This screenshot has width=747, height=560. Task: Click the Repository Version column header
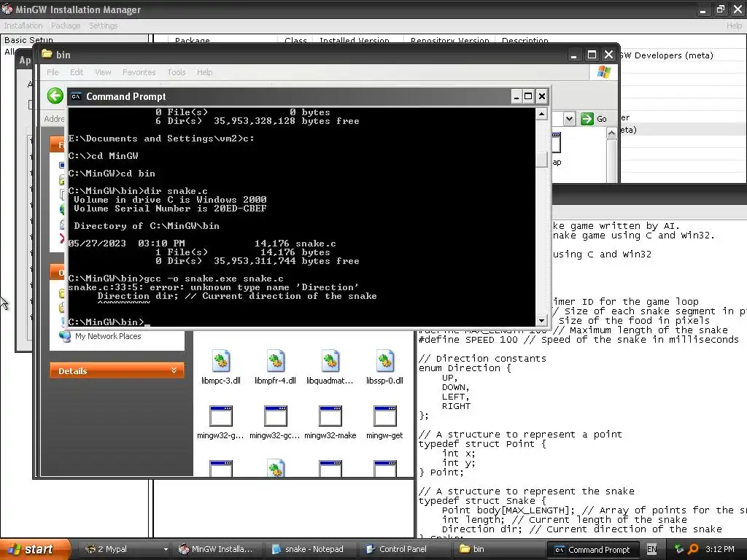point(449,41)
